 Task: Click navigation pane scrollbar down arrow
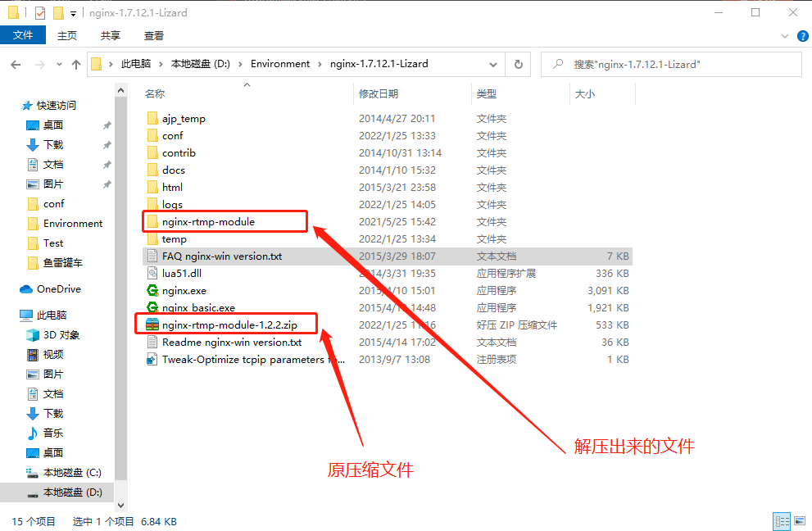point(120,505)
